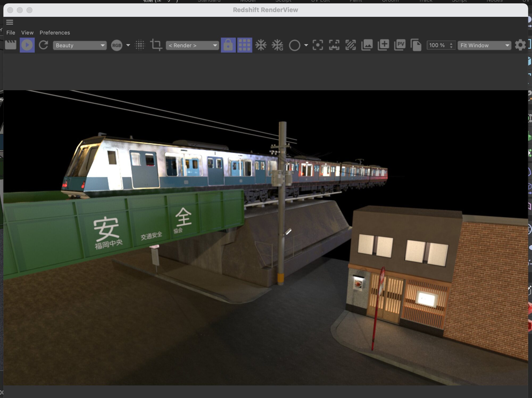Toggle the IPR play button
The height and width of the screenshot is (398, 532).
point(27,45)
